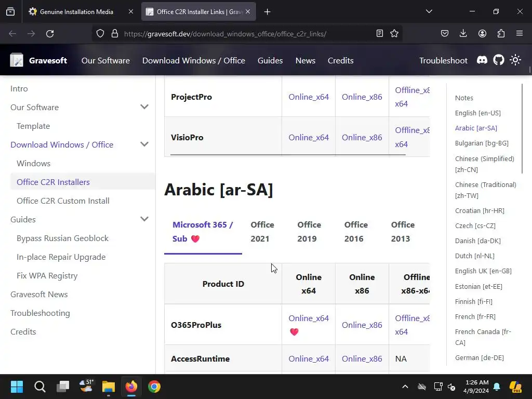The image size is (532, 399).
Task: Click the list all tabs arrow
Action: pyautogui.click(x=429, y=11)
